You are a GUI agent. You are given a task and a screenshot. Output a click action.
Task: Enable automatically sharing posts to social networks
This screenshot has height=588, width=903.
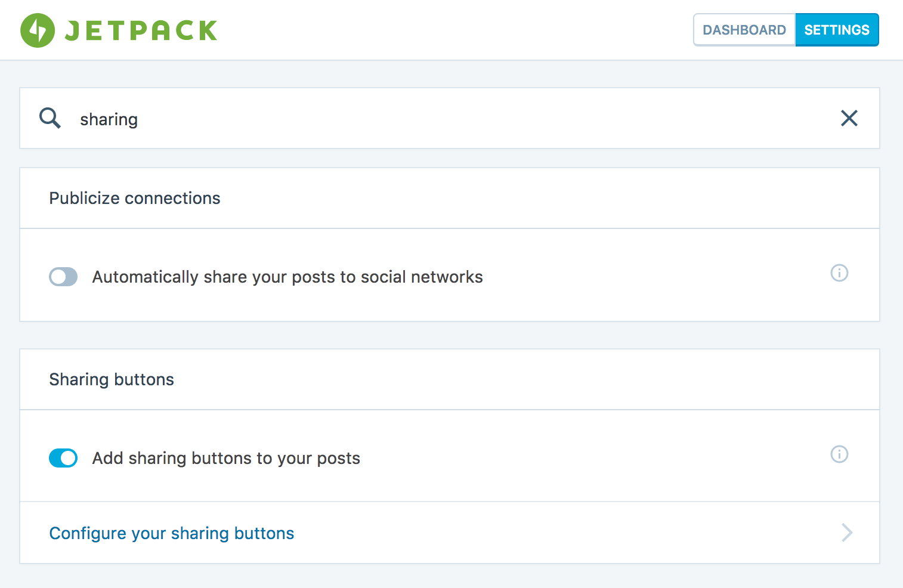[63, 277]
